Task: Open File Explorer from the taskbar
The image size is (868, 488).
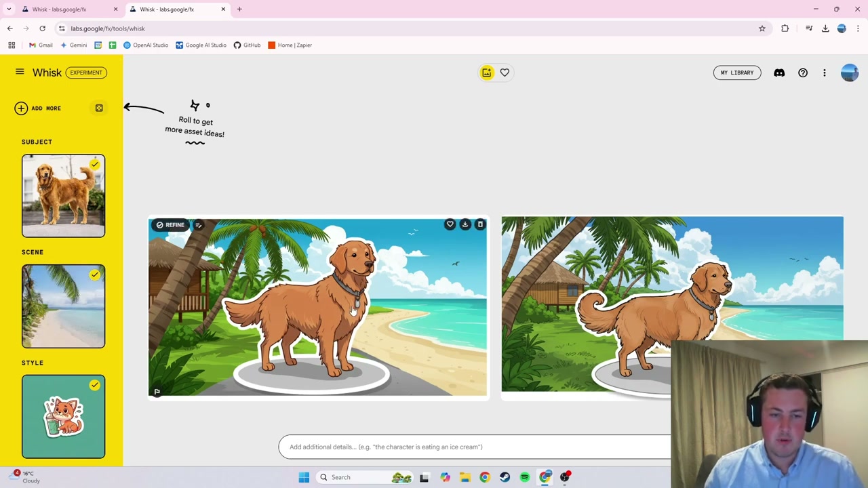Action: (465, 477)
